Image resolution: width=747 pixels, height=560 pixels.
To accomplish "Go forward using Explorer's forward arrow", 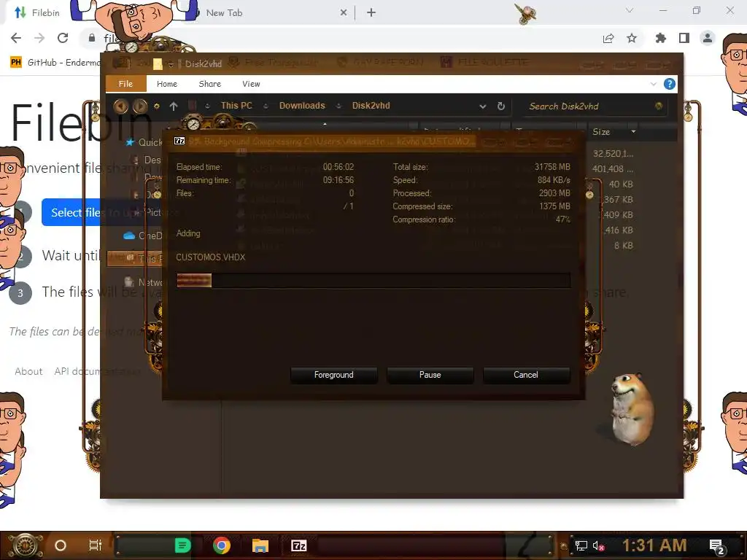I will [140, 106].
